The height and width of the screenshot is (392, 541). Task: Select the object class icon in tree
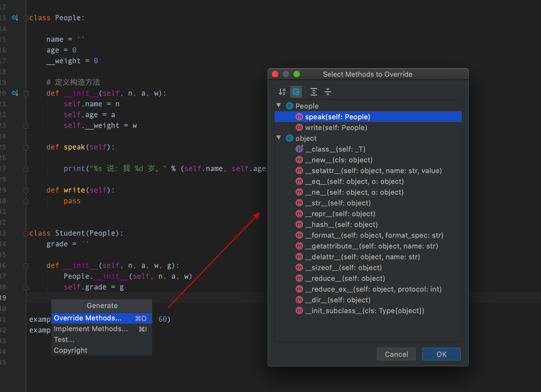[x=289, y=138]
